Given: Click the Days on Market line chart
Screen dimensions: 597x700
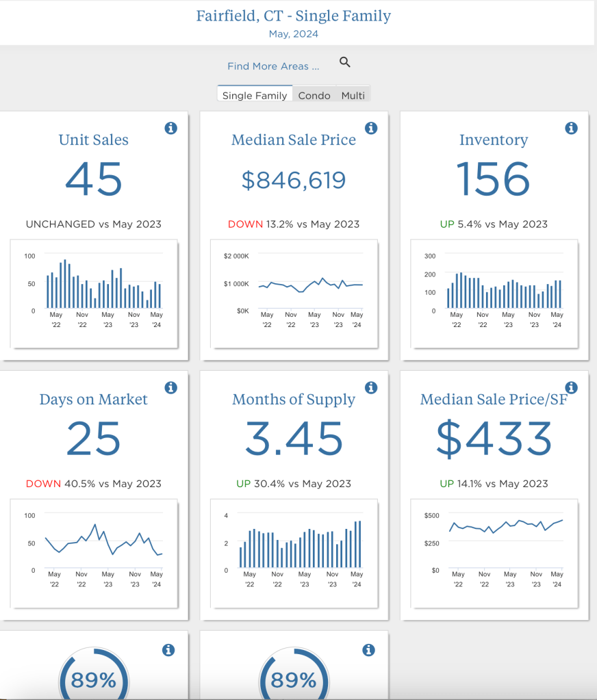Looking at the screenshot, I should click(94, 553).
